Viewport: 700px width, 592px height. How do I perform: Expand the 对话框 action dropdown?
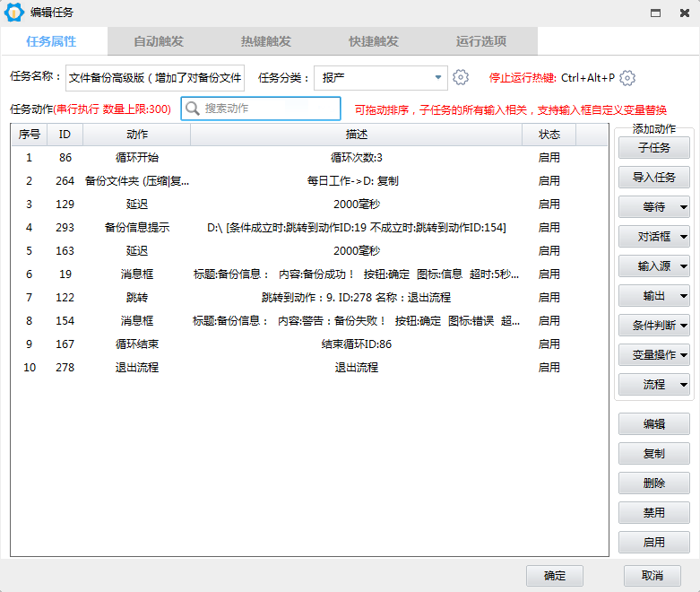tap(684, 237)
